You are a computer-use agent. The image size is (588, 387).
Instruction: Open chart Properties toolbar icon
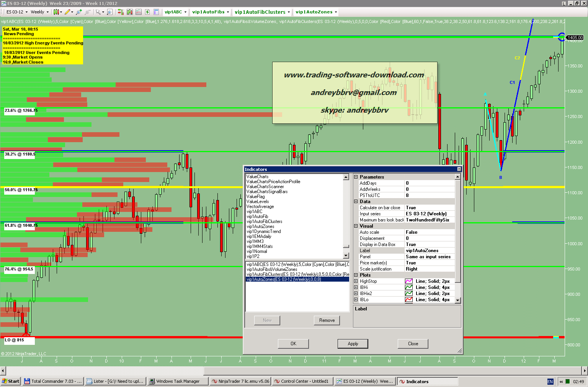pyautogui.click(x=156, y=12)
